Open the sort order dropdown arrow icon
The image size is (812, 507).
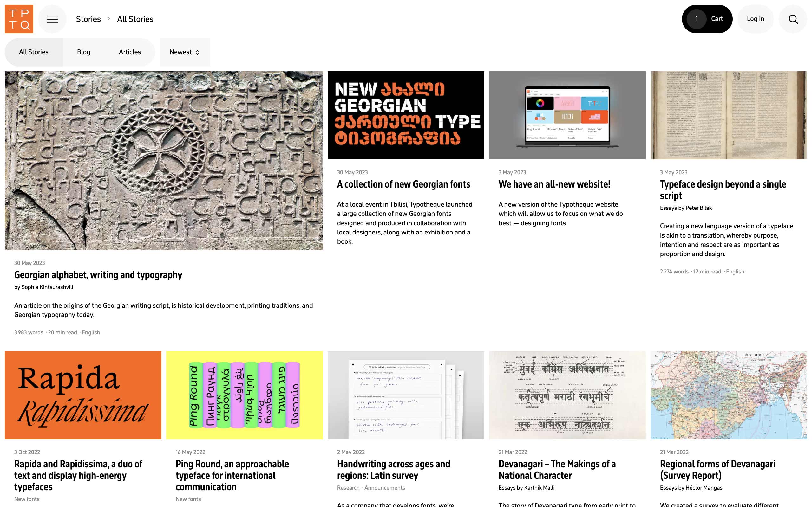click(198, 51)
